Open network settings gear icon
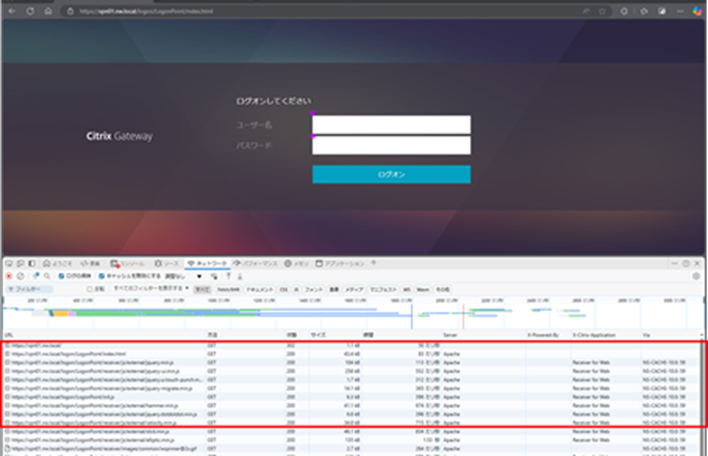Screen dimensions: 708x456 click(696, 276)
